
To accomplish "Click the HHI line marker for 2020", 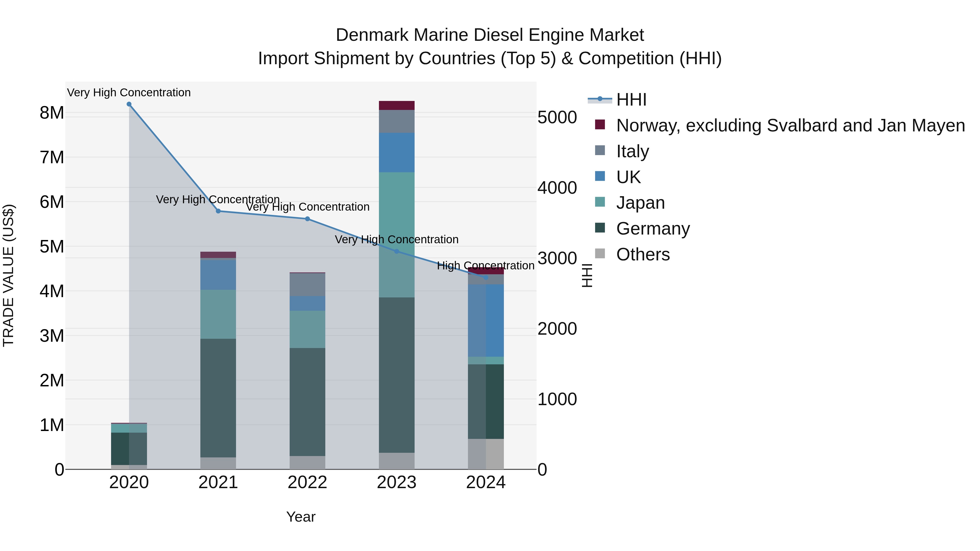I will pyautogui.click(x=129, y=104).
